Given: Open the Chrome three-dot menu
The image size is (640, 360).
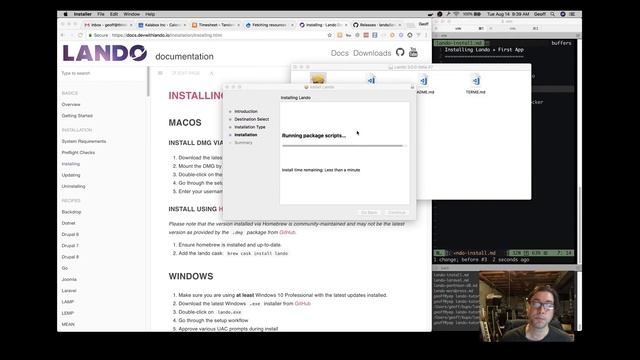Looking at the screenshot, I should (427, 36).
